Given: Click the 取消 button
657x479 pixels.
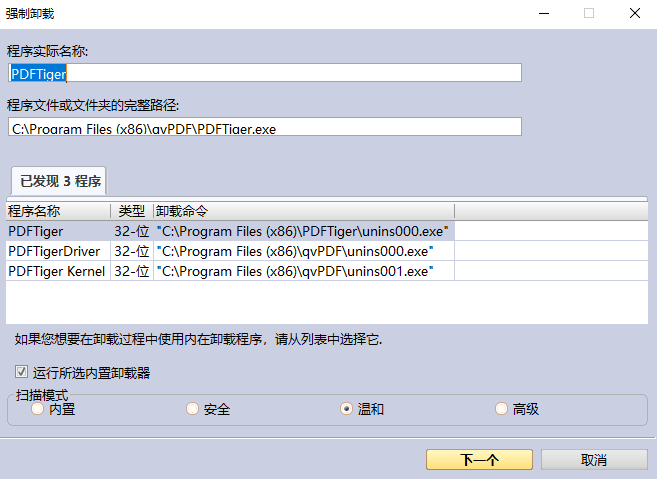Looking at the screenshot, I should [594, 460].
